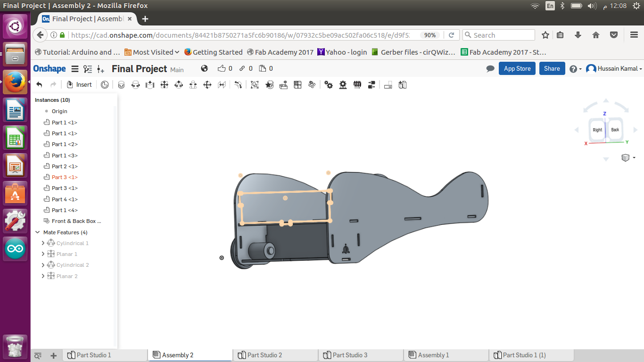Expand the Cylindrical 1 mate

point(43,243)
